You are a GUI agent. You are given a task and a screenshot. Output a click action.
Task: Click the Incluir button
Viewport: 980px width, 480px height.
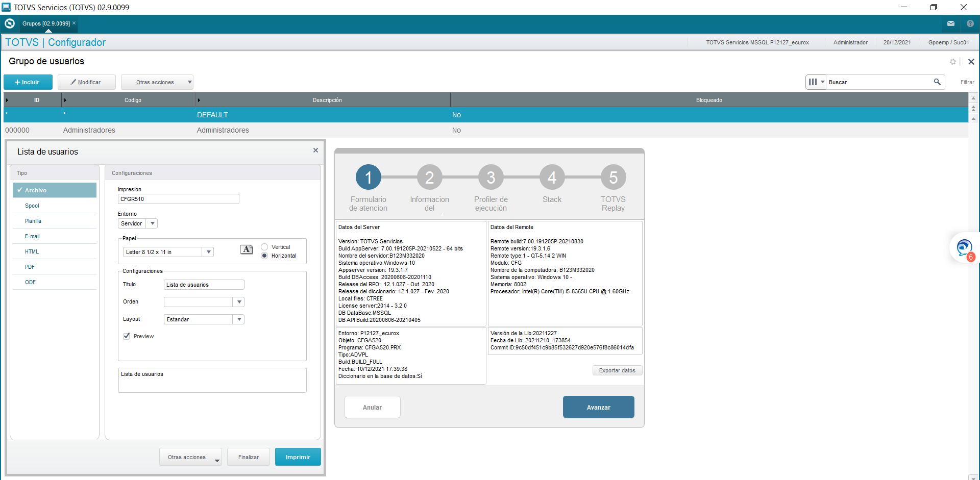pos(28,82)
